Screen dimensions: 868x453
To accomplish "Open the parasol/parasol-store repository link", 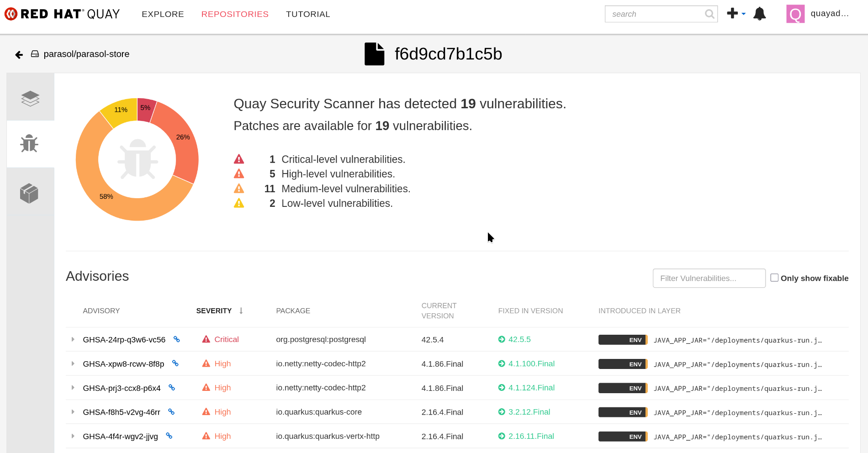I will click(86, 54).
